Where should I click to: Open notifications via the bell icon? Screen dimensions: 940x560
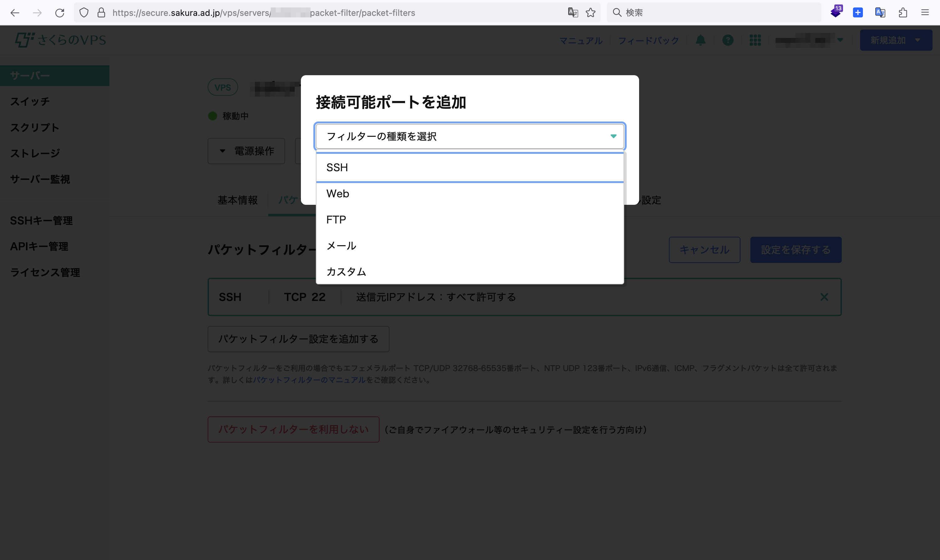click(700, 40)
